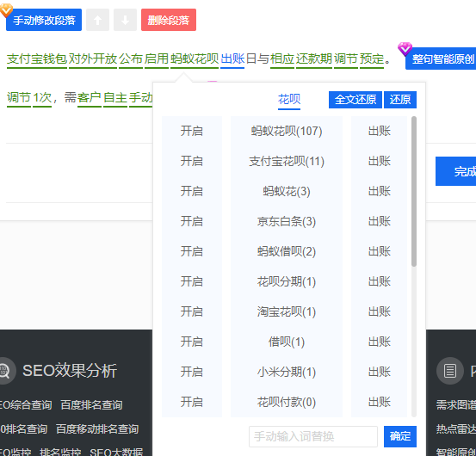Click the purple diamond icon beside 整句智能原创
The height and width of the screenshot is (456, 476).
[405, 49]
